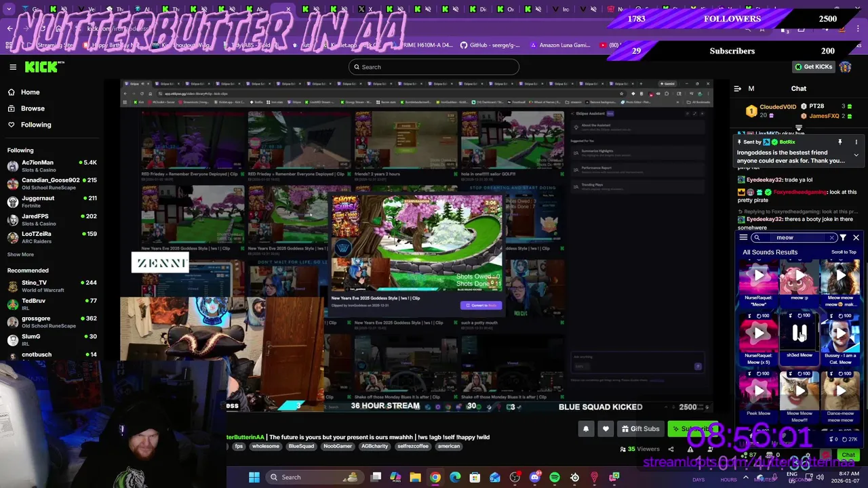Open Stino_TV recommended channel
This screenshot has height=488, width=868.
point(52,286)
